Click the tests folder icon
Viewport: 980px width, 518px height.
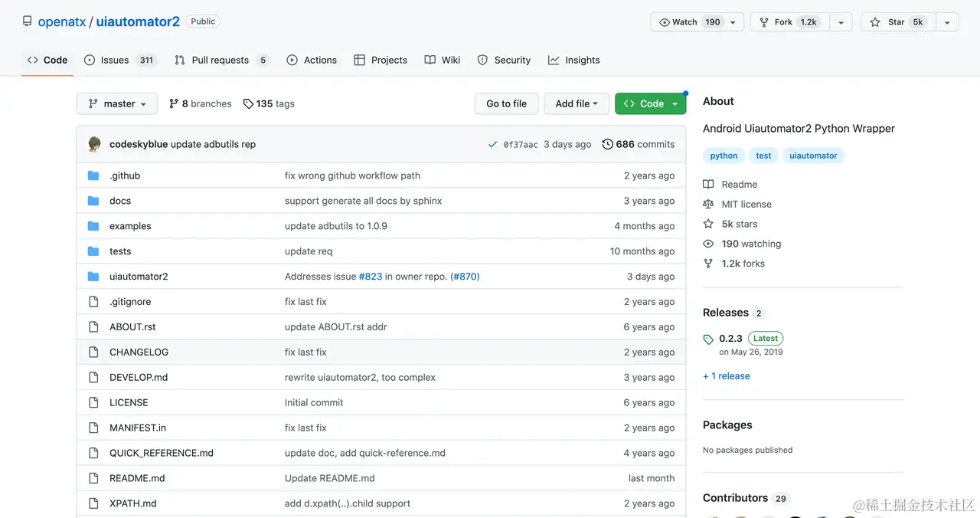93,251
